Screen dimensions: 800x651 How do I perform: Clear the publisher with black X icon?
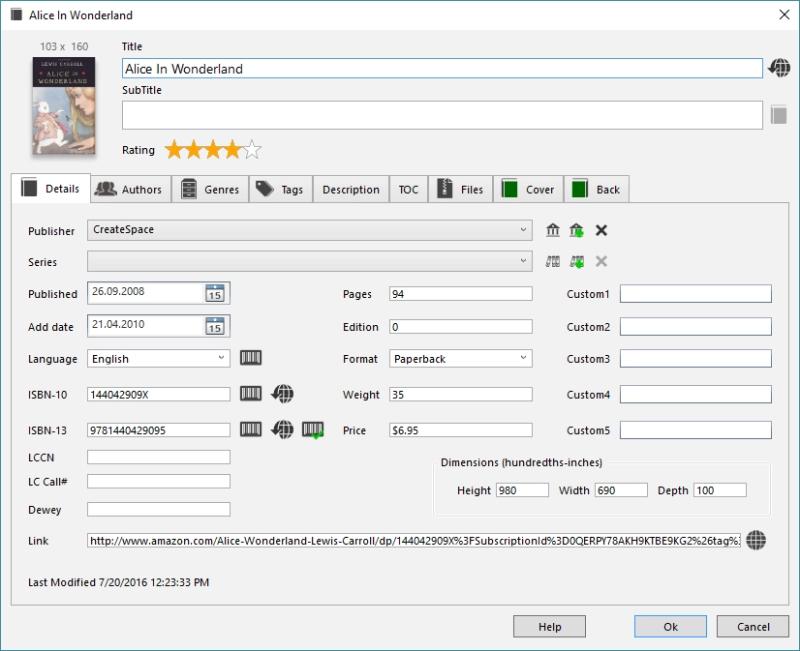tap(601, 230)
